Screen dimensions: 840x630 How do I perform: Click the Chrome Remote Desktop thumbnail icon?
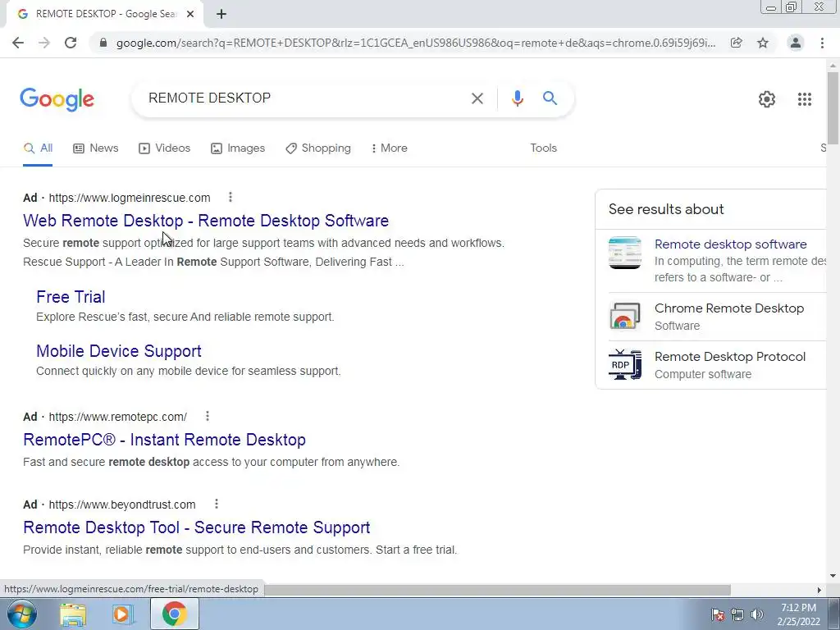pyautogui.click(x=624, y=316)
